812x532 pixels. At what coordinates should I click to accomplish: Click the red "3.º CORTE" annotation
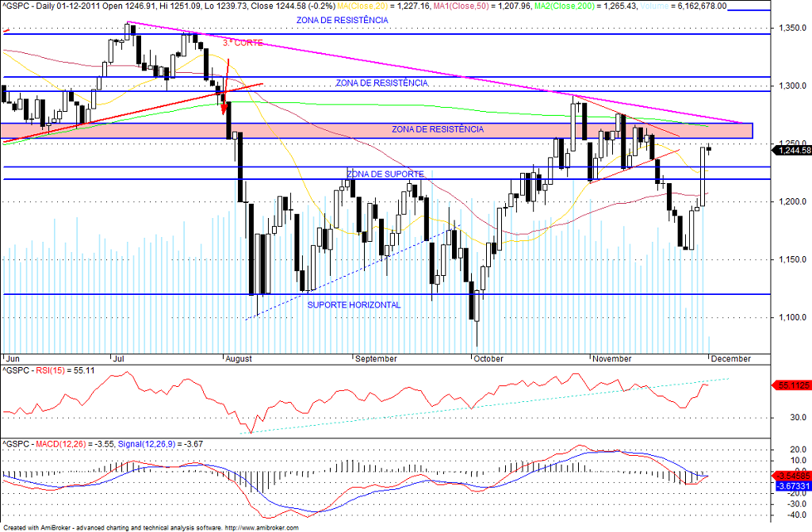pyautogui.click(x=243, y=43)
